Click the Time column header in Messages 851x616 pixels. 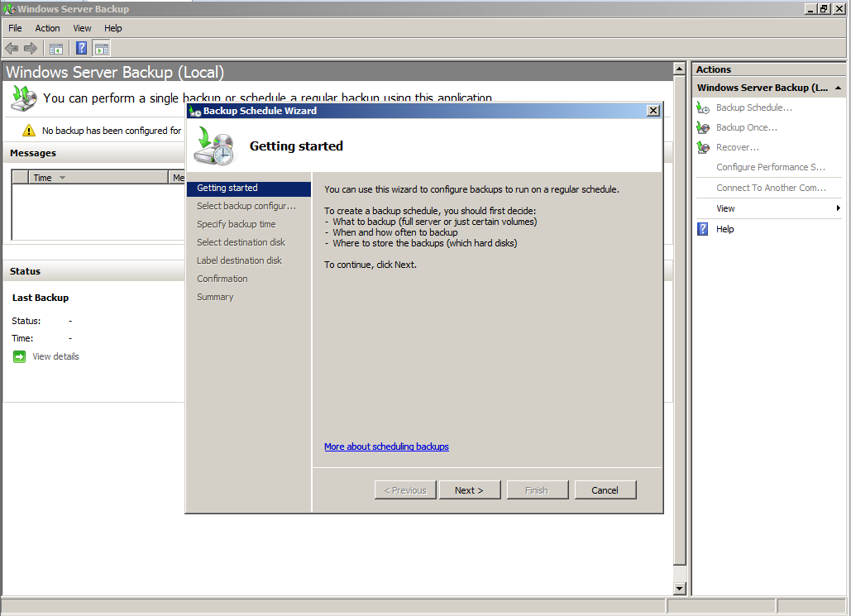(x=98, y=178)
